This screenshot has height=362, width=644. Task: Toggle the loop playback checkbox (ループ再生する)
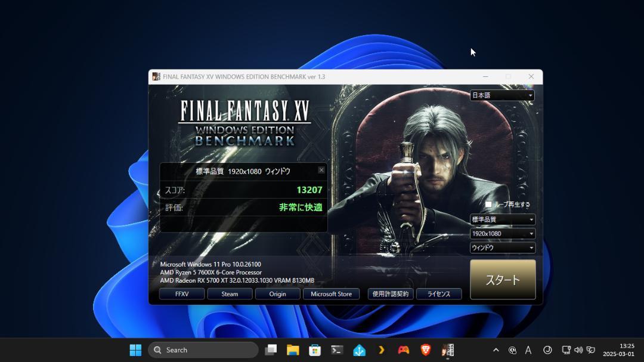coord(488,204)
